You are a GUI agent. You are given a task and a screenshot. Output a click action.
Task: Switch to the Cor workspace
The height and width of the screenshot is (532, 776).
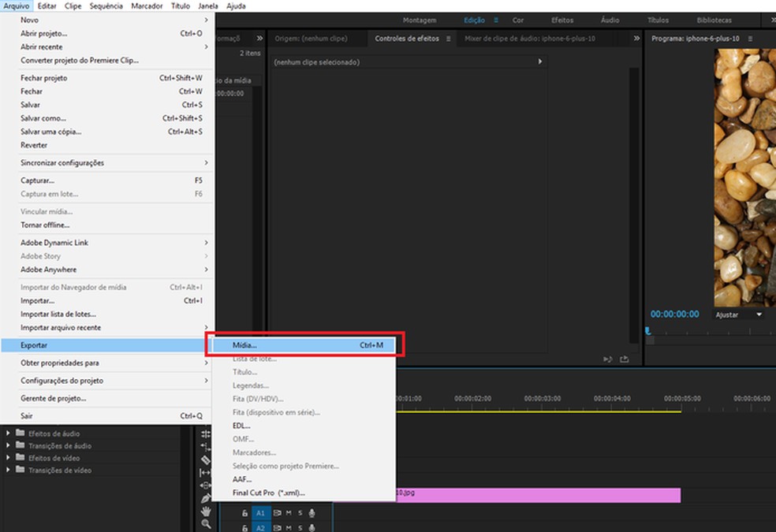coord(518,20)
